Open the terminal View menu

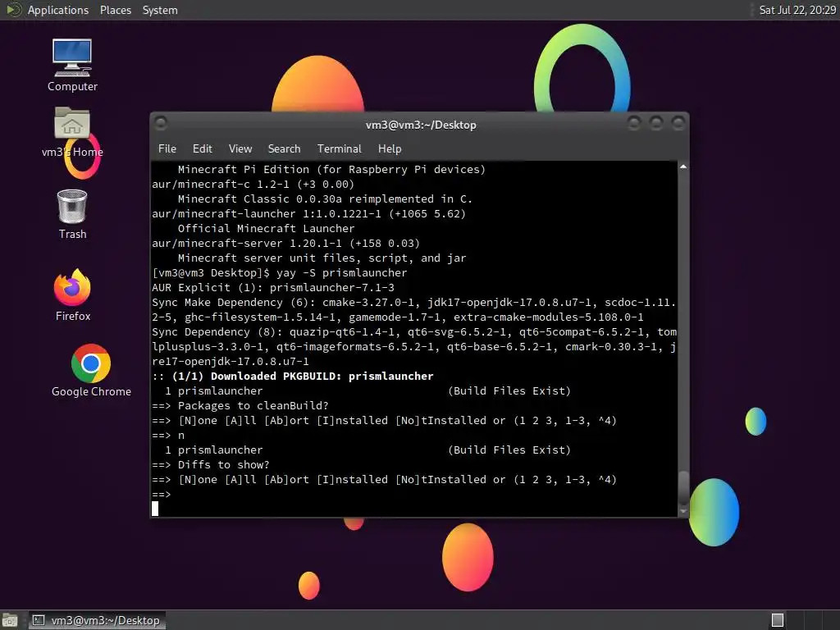coord(240,149)
